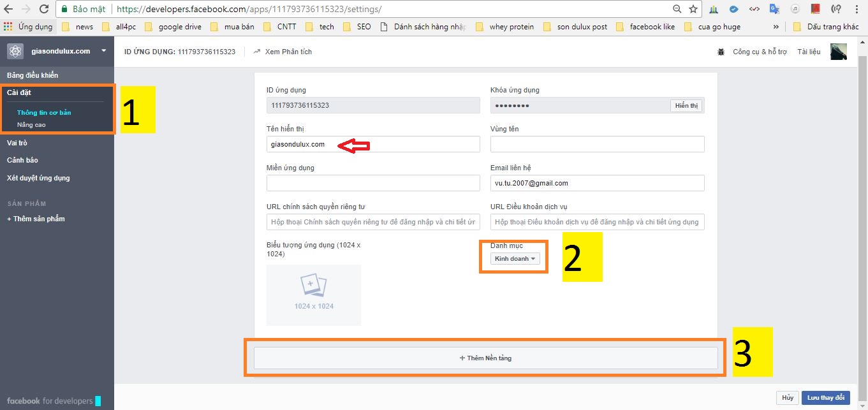This screenshot has width=868, height=410.
Task: Click URL Điều khoản dịch vụ field
Action: [598, 222]
